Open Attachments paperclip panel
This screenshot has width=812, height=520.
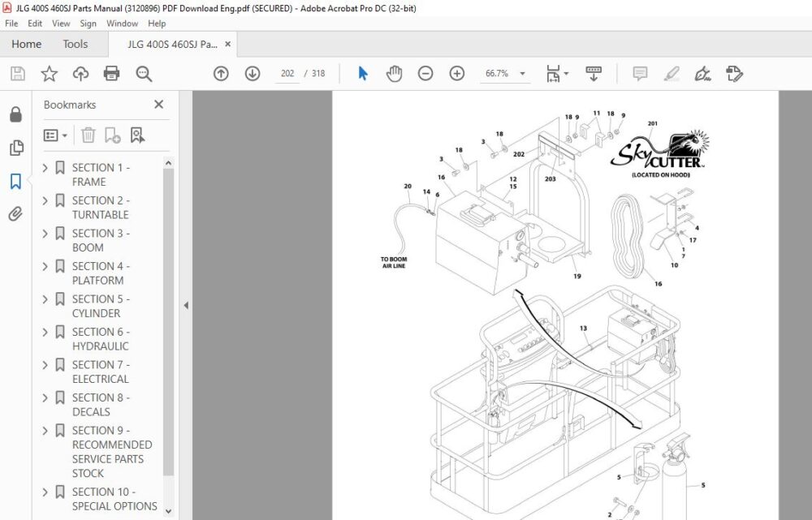(x=15, y=213)
